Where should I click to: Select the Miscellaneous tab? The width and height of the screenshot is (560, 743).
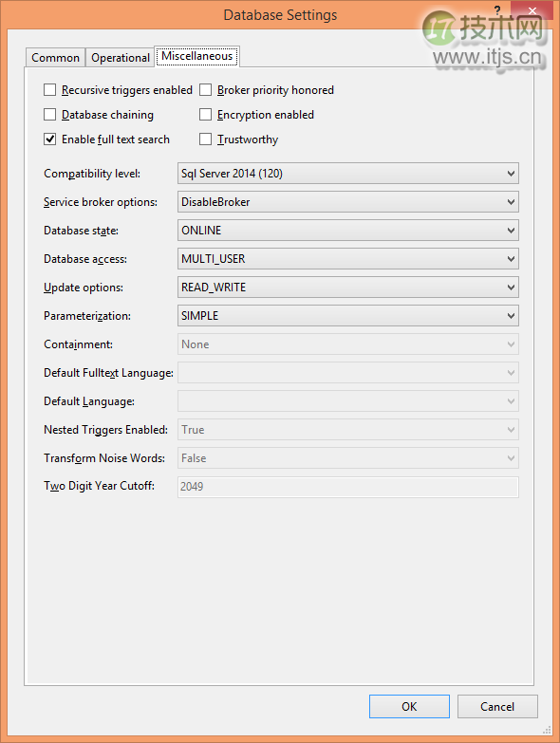click(197, 56)
